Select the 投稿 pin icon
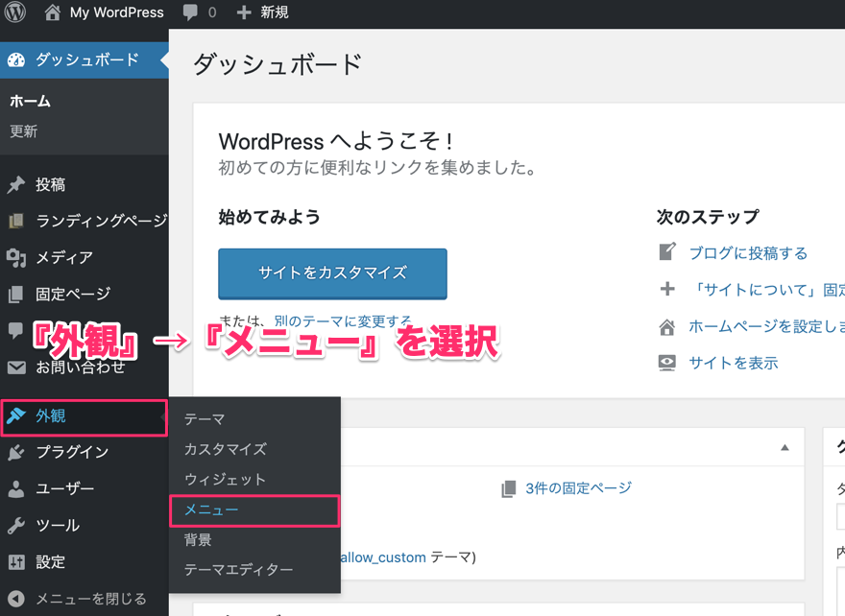845x616 pixels. click(x=16, y=185)
